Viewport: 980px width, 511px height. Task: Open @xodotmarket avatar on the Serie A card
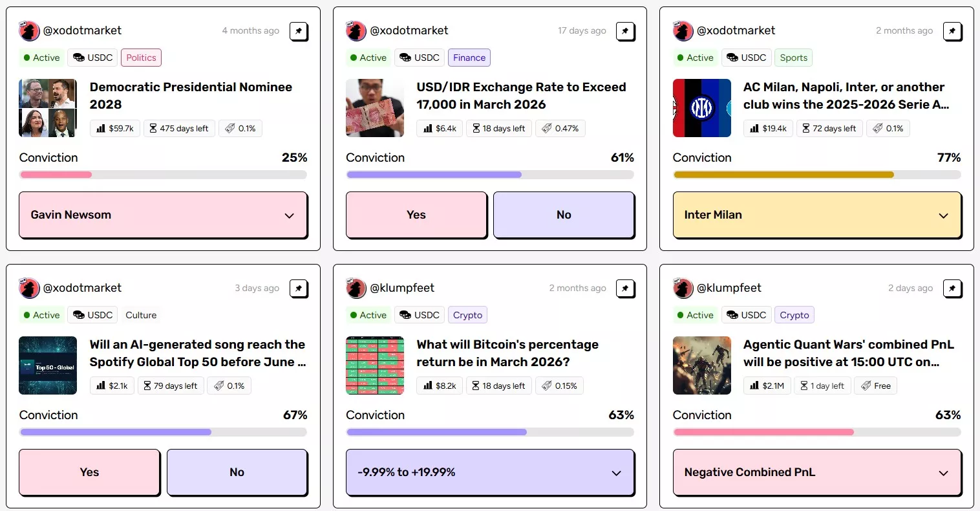(683, 30)
